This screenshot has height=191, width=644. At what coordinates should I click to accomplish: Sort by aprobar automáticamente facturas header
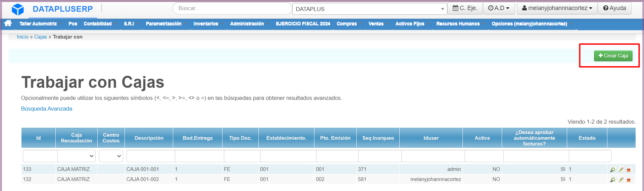coord(534,138)
